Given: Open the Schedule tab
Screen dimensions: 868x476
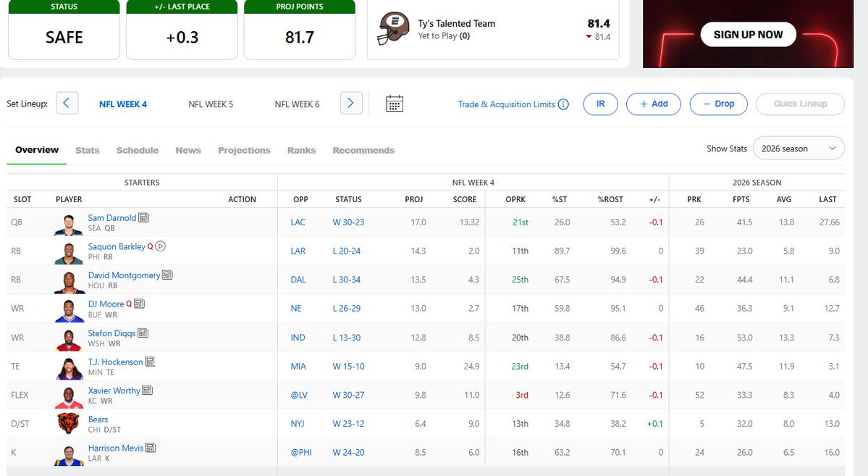Looking at the screenshot, I should point(138,150).
